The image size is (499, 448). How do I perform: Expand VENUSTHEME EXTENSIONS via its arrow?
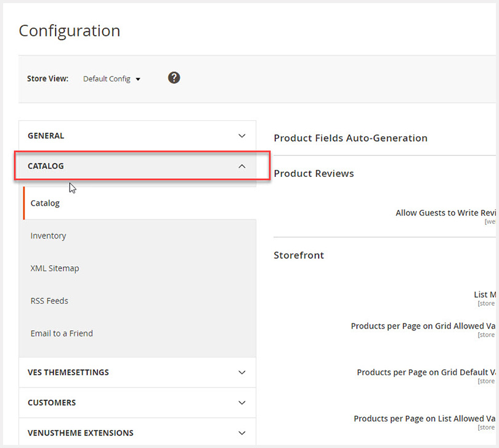point(241,433)
